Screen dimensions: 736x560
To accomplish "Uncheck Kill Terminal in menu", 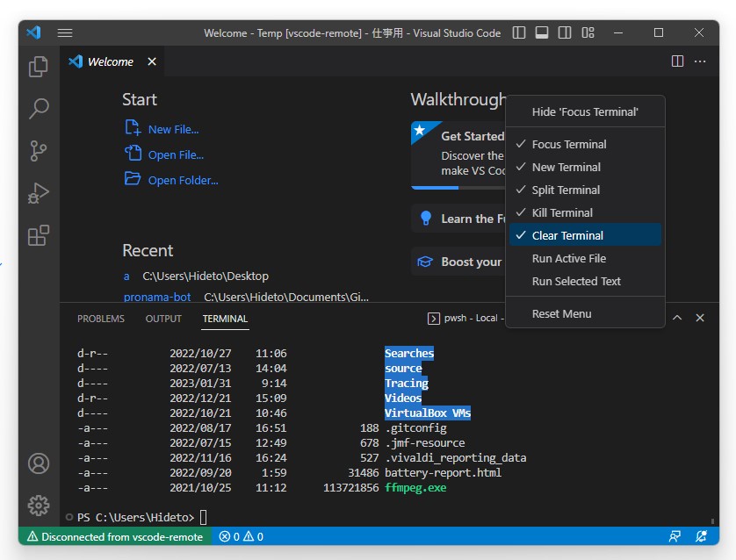I will click(585, 213).
